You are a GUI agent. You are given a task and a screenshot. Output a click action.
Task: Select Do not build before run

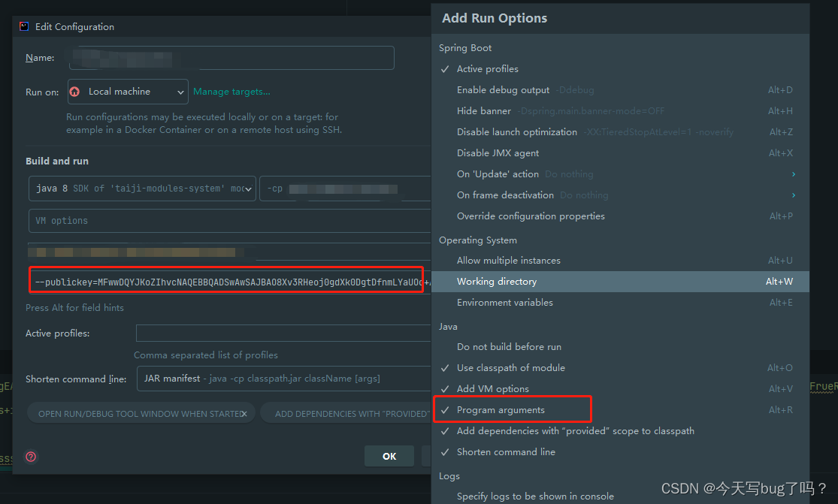620,346
